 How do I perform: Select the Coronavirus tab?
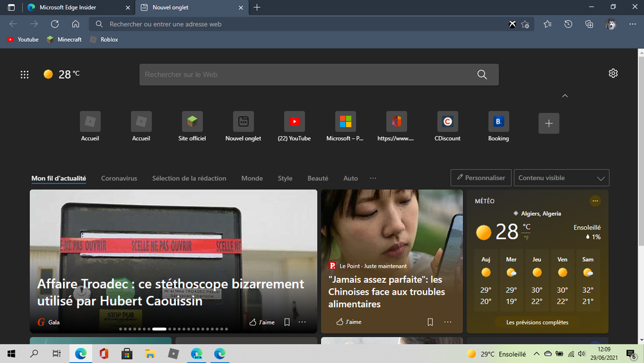pos(119,178)
